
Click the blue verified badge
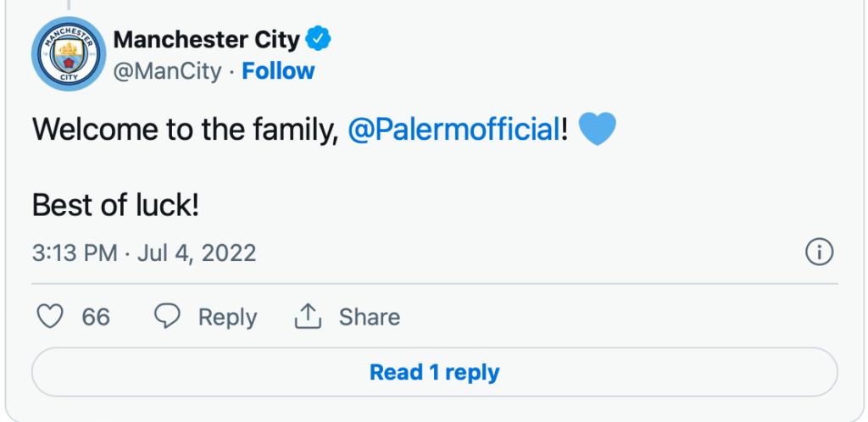[x=319, y=39]
